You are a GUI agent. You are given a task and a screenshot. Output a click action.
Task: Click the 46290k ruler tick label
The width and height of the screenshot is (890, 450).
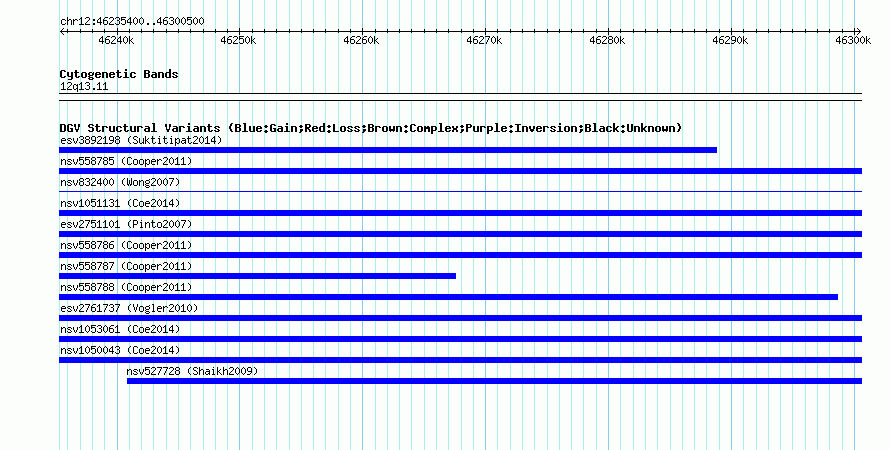[x=730, y=40]
